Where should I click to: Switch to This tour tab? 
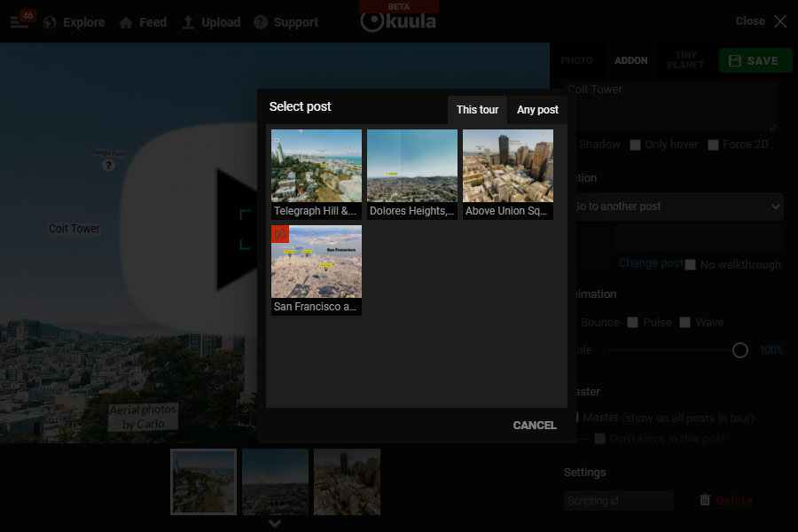(x=477, y=110)
